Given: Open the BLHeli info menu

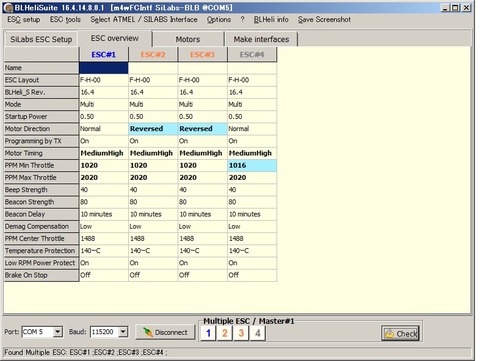Looking at the screenshot, I should coord(271,20).
